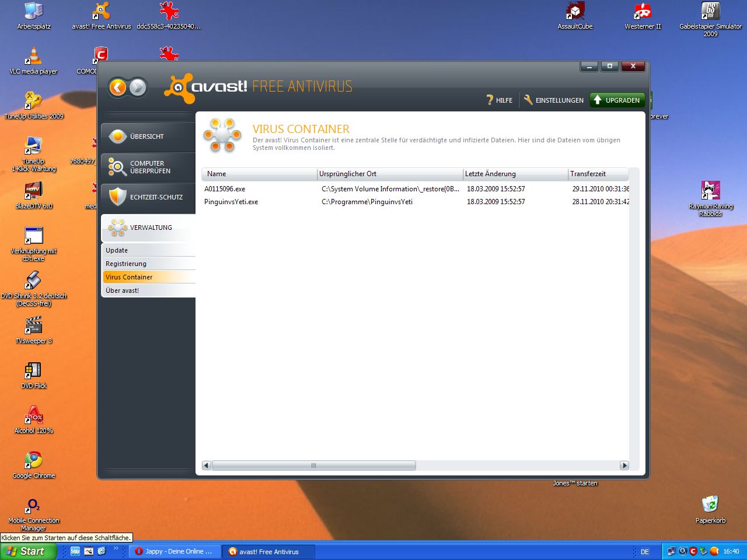Select the ddc558c3-40235040 desktop file icon

(169, 16)
